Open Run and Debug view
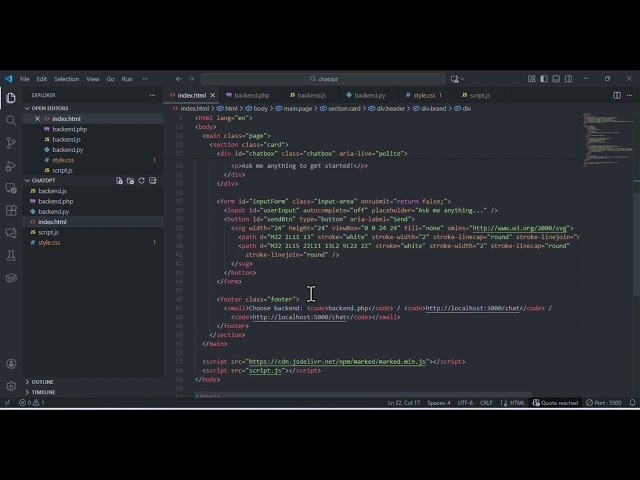Screen dimensions: 640x480 (11, 164)
